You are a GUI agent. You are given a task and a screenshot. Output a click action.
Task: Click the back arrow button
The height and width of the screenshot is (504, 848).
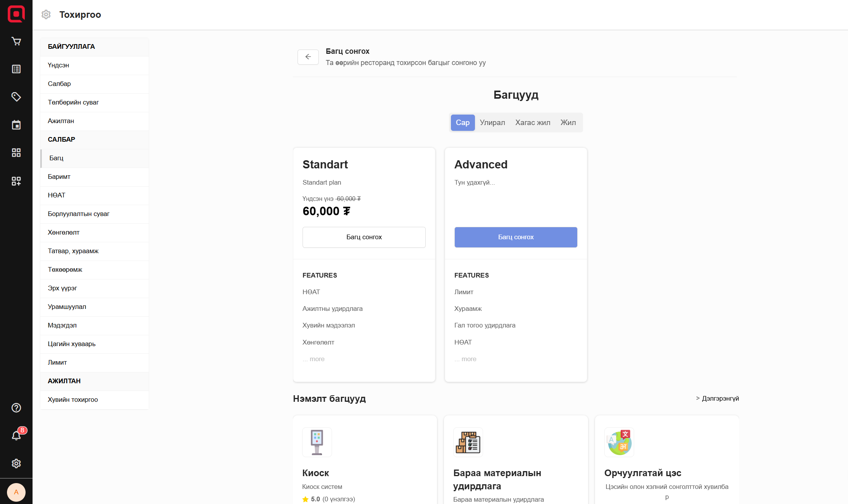click(308, 57)
